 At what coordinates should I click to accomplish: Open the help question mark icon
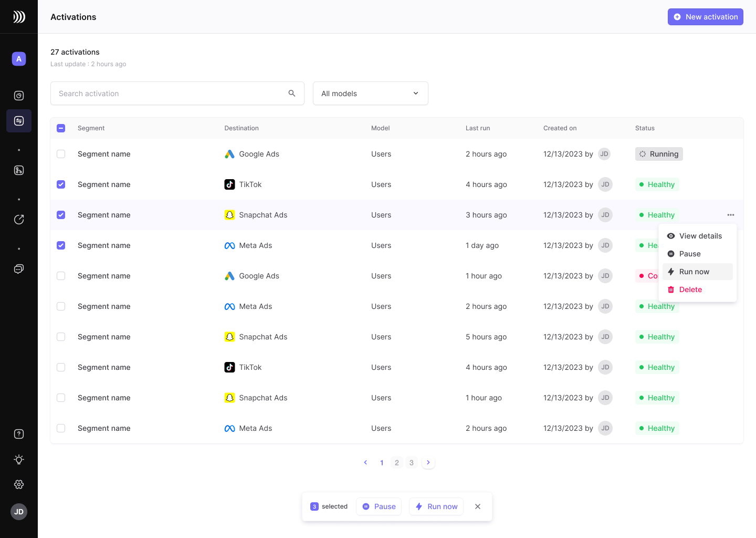pyautogui.click(x=19, y=434)
